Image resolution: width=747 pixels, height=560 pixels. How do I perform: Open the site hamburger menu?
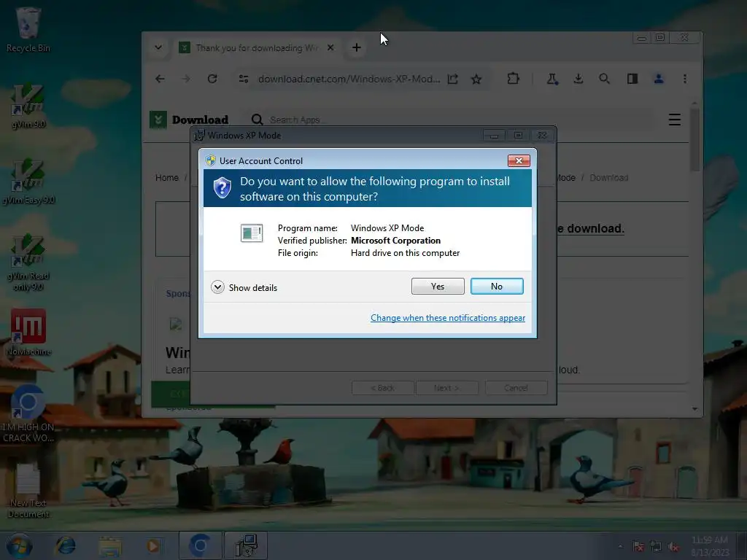pos(675,120)
